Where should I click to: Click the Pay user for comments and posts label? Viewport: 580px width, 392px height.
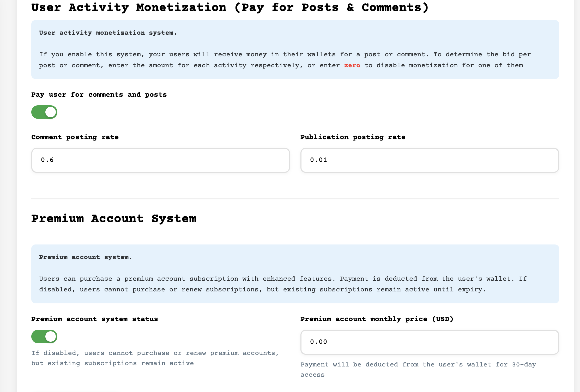pos(99,95)
